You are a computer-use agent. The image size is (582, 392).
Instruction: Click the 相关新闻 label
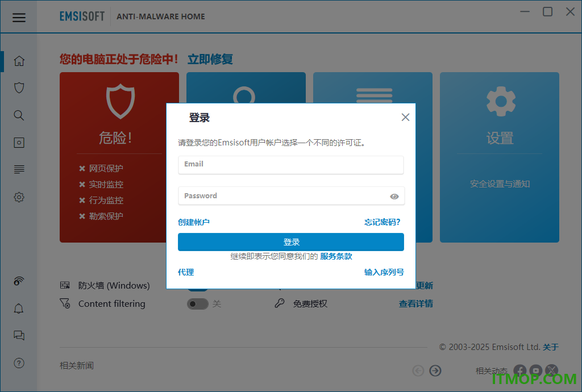(x=77, y=366)
